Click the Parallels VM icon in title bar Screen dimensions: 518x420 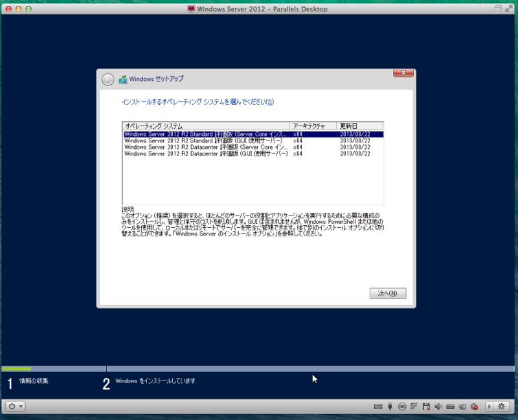click(191, 9)
